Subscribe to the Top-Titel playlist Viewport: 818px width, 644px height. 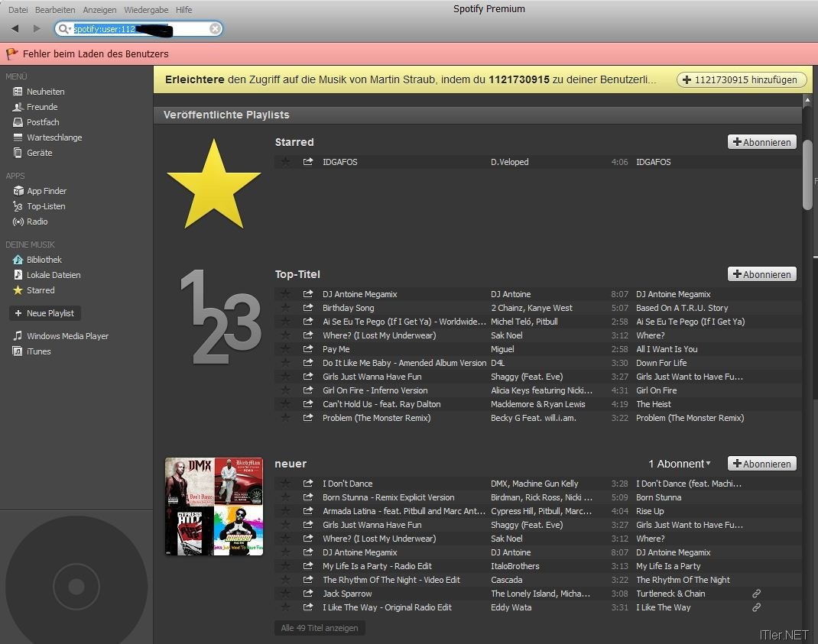(x=761, y=274)
